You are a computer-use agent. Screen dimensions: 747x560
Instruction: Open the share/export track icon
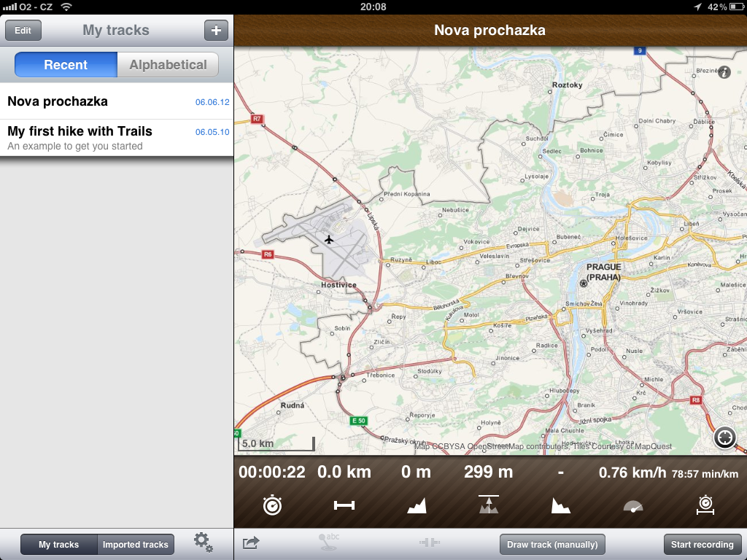[x=251, y=542]
